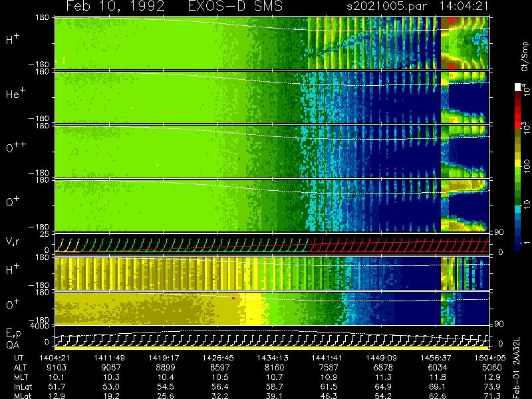Click MLT value '10.1'

pyautogui.click(x=57, y=377)
